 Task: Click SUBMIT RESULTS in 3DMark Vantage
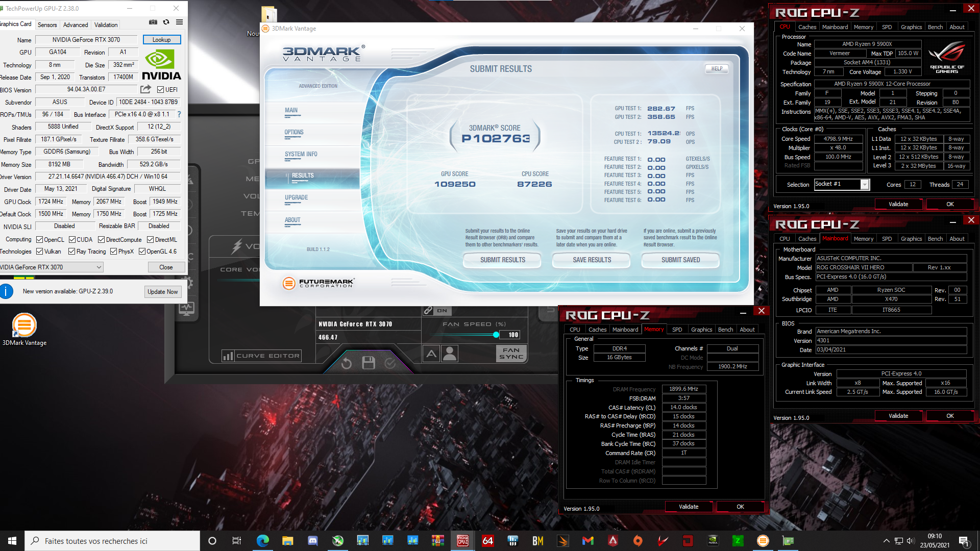click(502, 260)
